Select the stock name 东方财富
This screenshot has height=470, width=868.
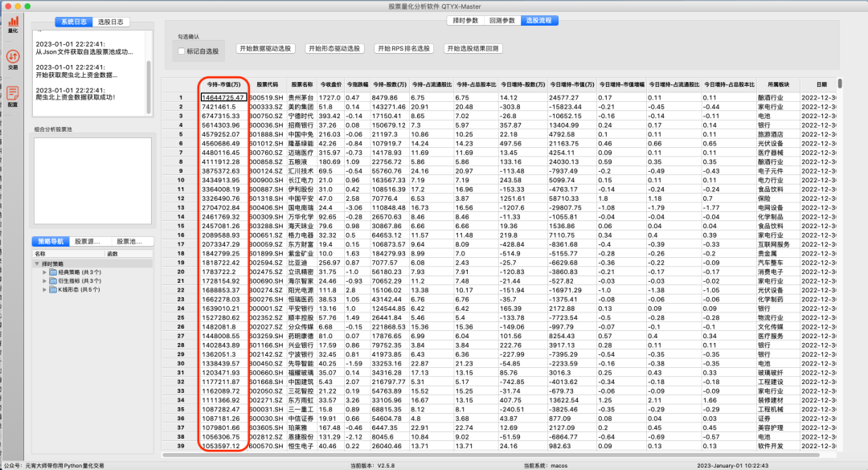[301, 244]
